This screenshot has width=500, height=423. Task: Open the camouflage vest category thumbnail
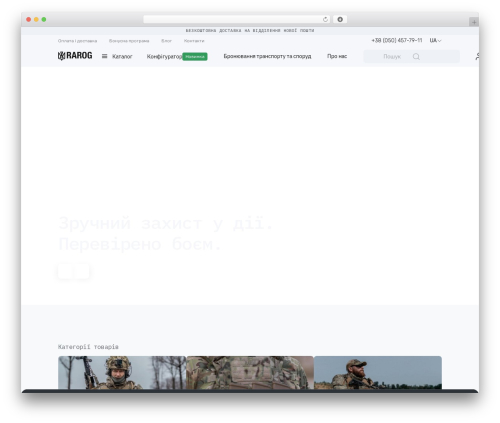250,372
